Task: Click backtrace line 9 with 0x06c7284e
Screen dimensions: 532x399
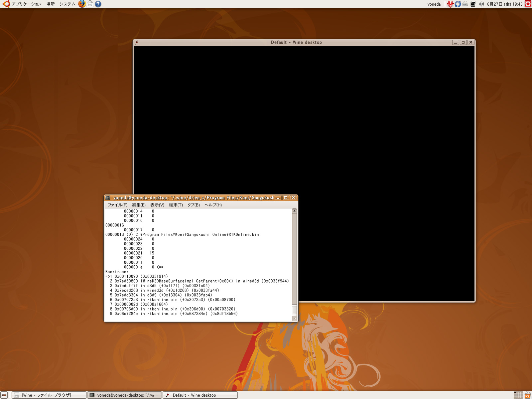Action: (174, 314)
